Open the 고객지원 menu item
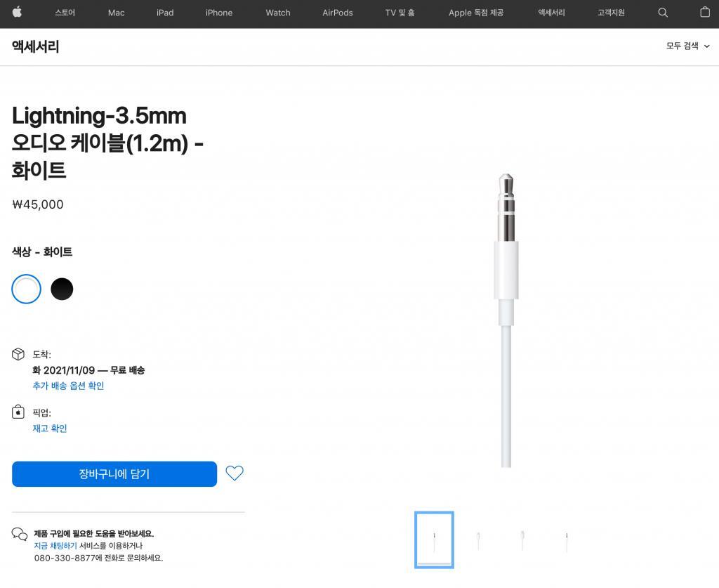Image resolution: width=719 pixels, height=588 pixels. tap(611, 13)
